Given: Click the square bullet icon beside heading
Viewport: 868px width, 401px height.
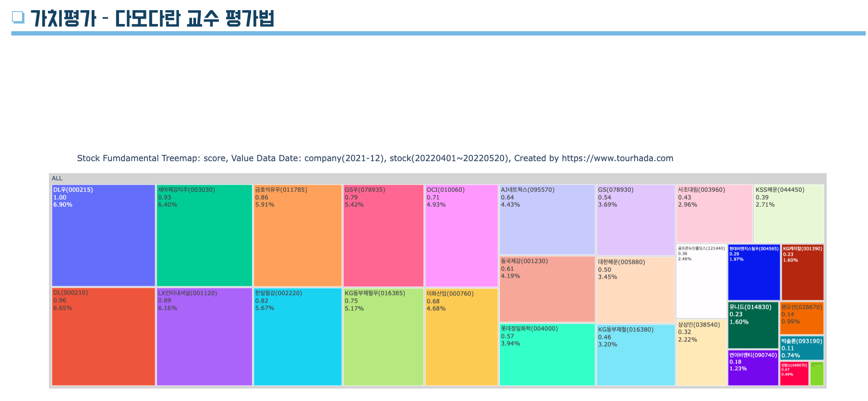Looking at the screenshot, I should [x=18, y=17].
